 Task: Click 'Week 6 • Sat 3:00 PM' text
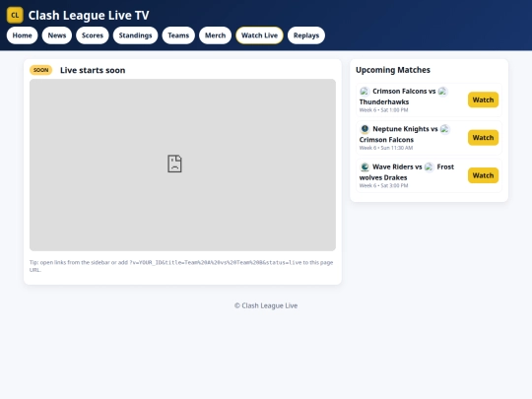click(x=384, y=185)
